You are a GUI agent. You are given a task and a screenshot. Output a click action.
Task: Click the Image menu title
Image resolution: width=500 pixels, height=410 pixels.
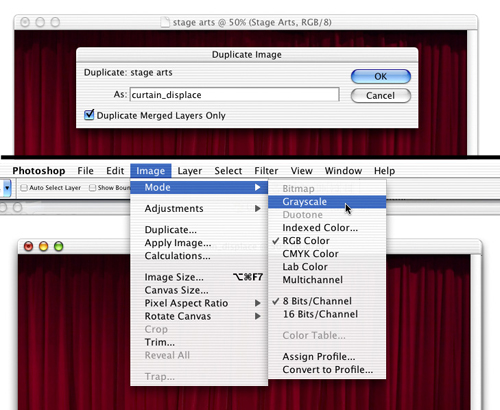[151, 171]
